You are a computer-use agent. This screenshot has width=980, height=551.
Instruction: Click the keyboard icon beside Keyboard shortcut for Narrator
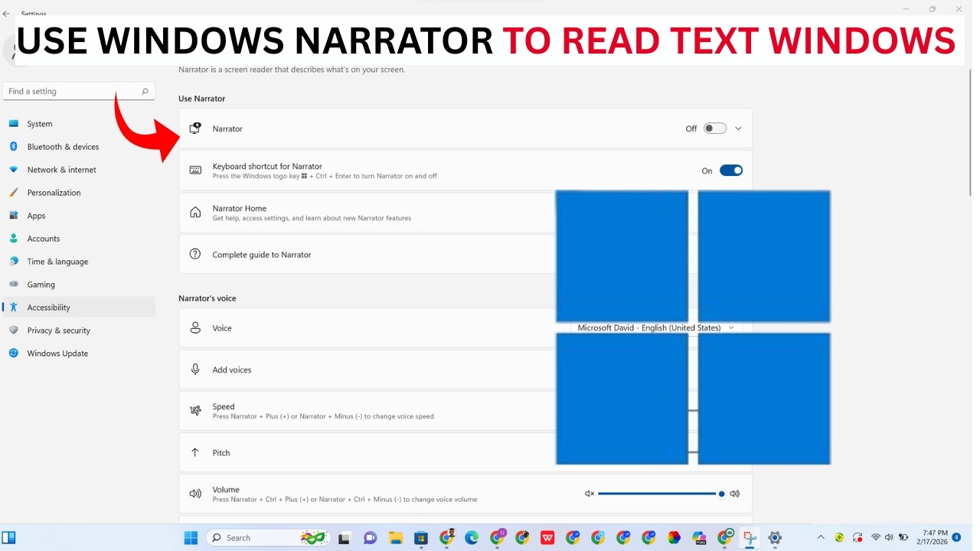(195, 171)
